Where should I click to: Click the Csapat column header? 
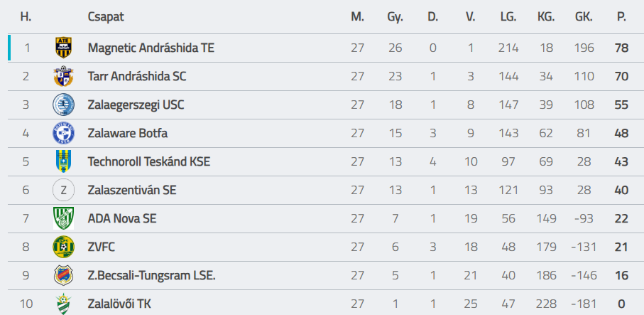(106, 17)
